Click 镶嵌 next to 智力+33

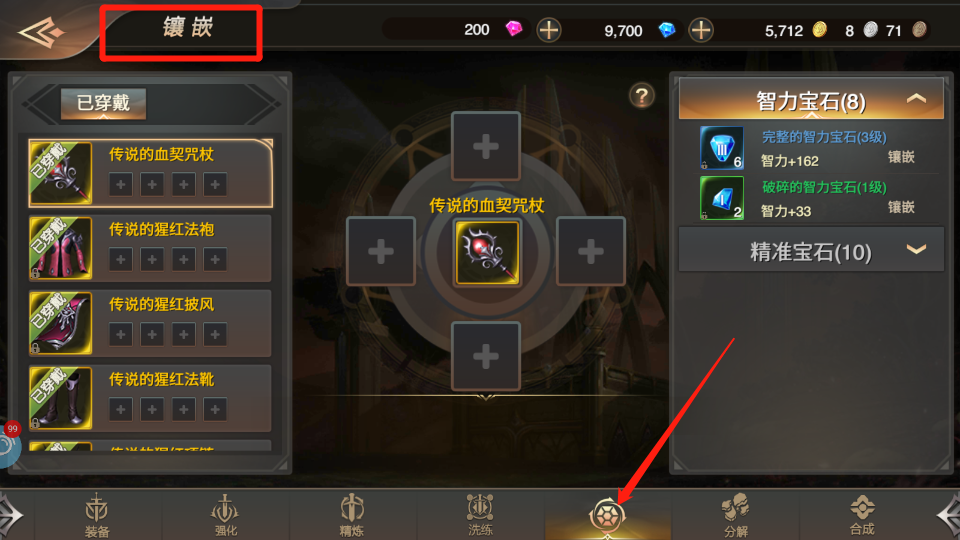pos(901,208)
